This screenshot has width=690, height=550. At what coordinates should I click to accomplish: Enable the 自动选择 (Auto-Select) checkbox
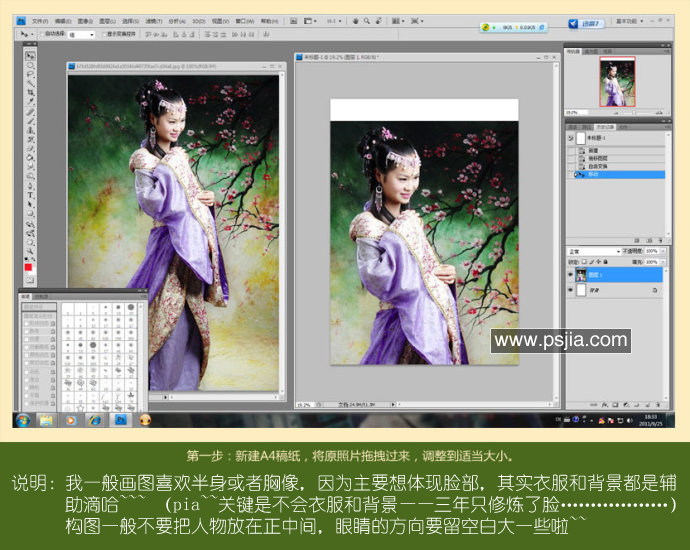pos(43,34)
